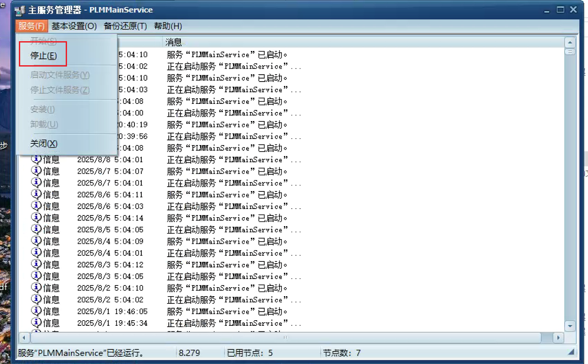
Task: Click the 消息 column header
Action: click(363, 42)
